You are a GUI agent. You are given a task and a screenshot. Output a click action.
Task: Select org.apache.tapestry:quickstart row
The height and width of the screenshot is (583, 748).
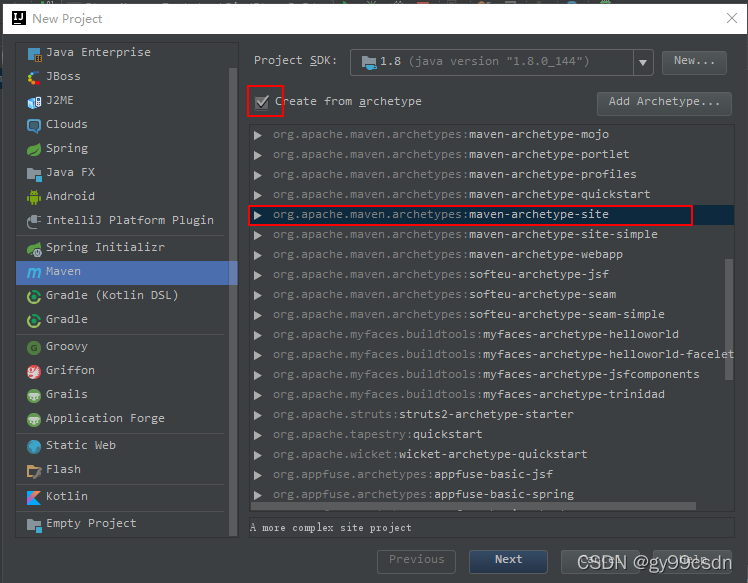coord(491,435)
